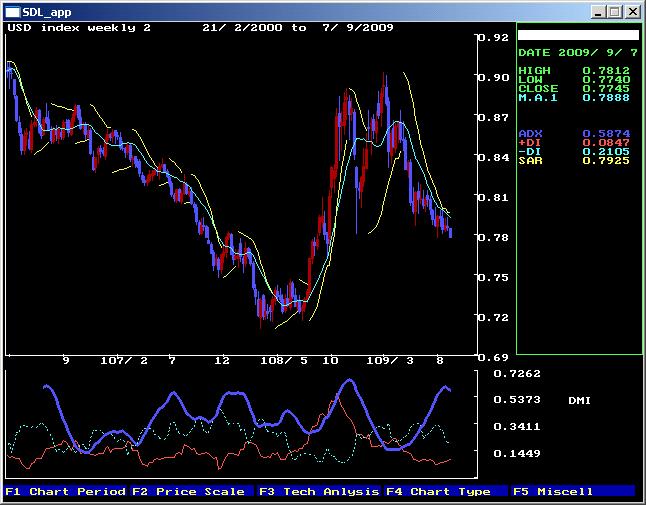Click the CLOSE value 0.7745
Viewport: 646px width, 505px height.
606,89
